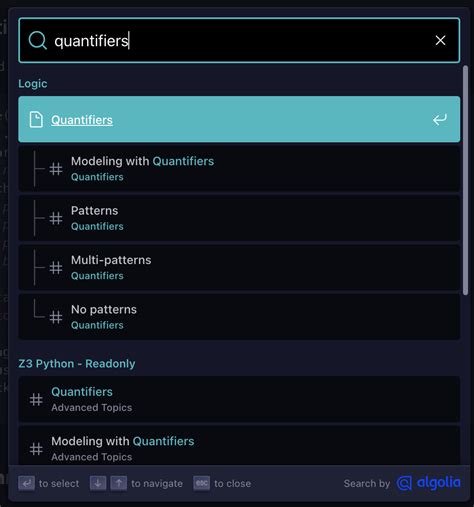This screenshot has height=507, width=474.
Task: Open Modeling with Quantifiers in Advanced Topics
Action: pyautogui.click(x=239, y=446)
